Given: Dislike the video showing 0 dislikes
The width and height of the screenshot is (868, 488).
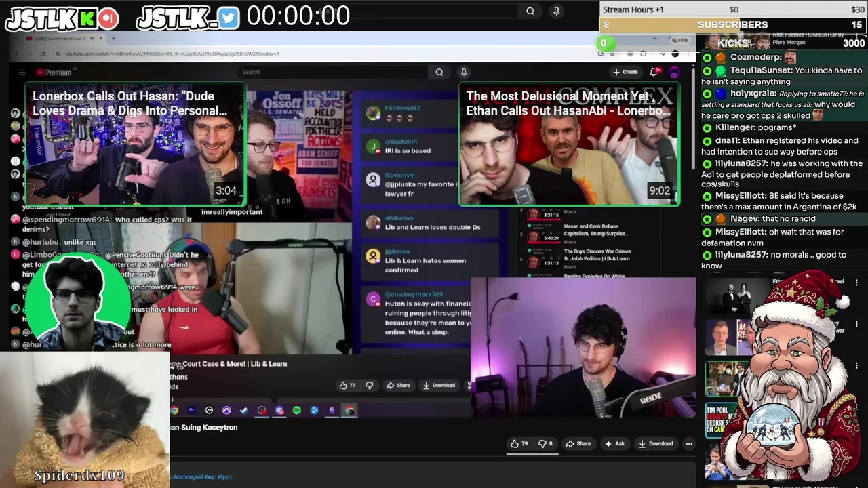Looking at the screenshot, I should [x=546, y=443].
